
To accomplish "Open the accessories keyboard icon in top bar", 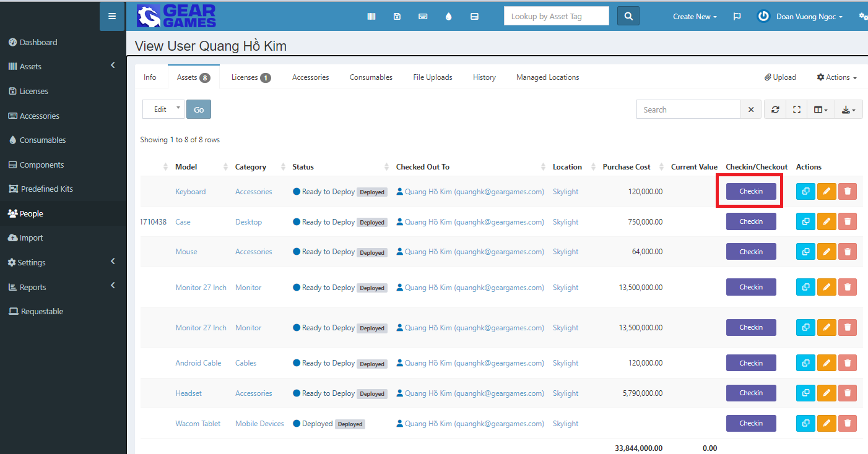I will coord(423,17).
